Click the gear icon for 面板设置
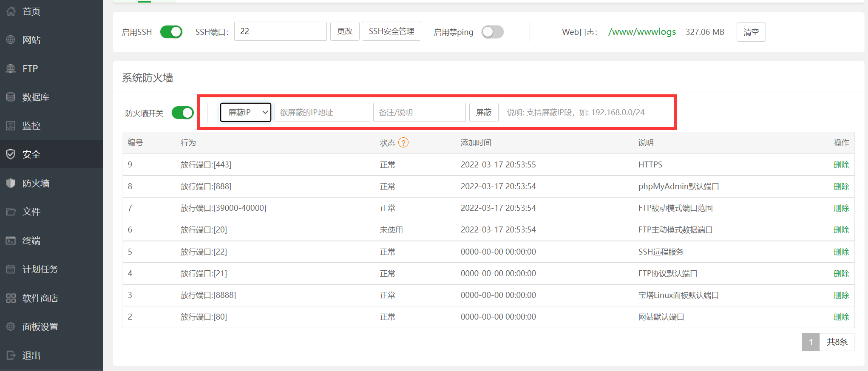This screenshot has width=868, height=371. (11, 326)
